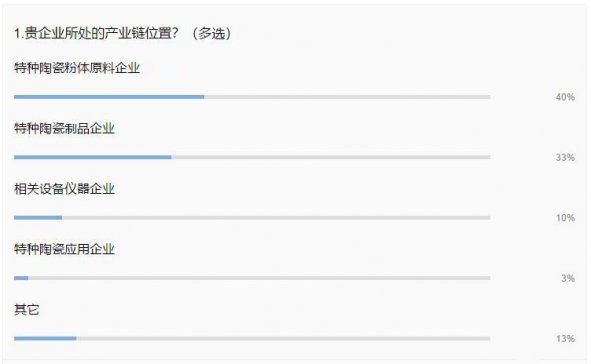Screen dimensions: 591x364
Task: Select the 其它 option label
Action: pos(26,309)
